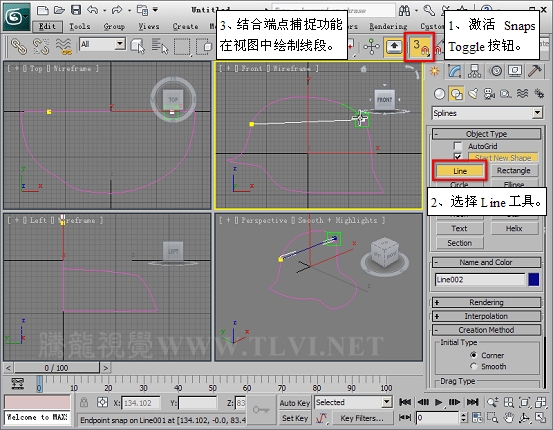Select the Corner initial type radio button
The width and height of the screenshot is (553, 430).
[x=474, y=355]
